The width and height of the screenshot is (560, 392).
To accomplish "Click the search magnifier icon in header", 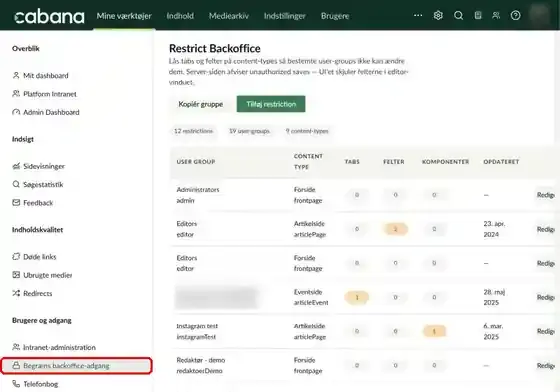I will pyautogui.click(x=459, y=15).
